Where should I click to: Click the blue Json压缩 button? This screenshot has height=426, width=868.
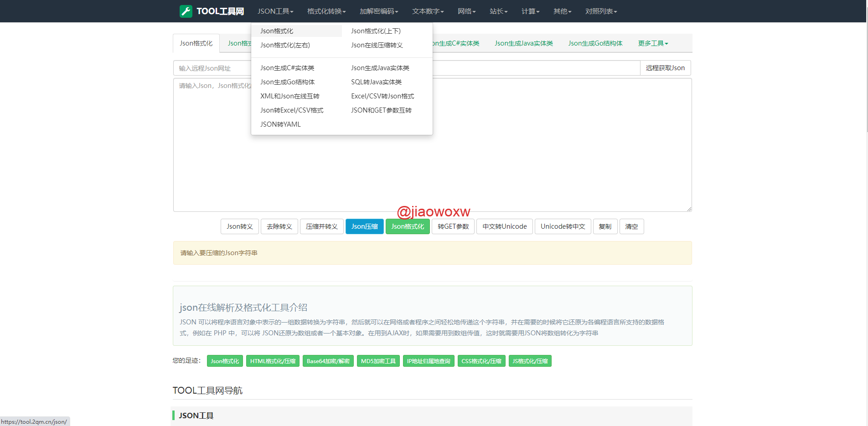pyautogui.click(x=365, y=226)
